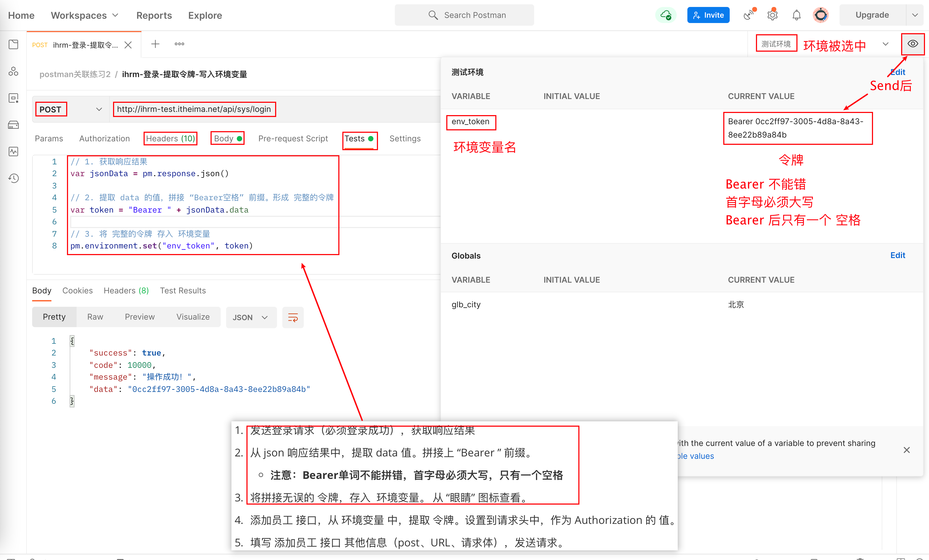This screenshot has height=560, width=929.
Task: Open the Collections sidebar icon
Action: 14,44
